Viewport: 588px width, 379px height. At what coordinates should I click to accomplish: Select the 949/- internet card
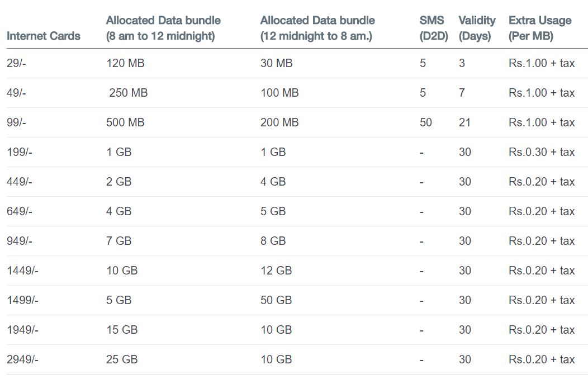click(x=20, y=241)
